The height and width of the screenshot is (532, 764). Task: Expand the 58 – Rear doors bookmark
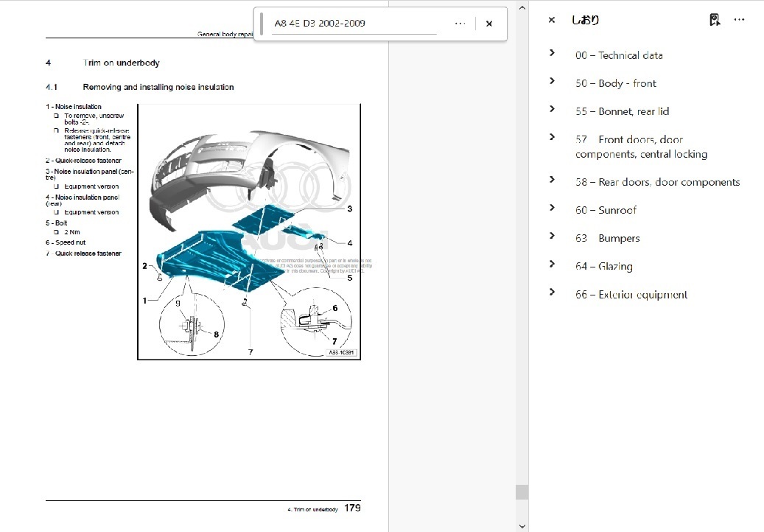552,179
